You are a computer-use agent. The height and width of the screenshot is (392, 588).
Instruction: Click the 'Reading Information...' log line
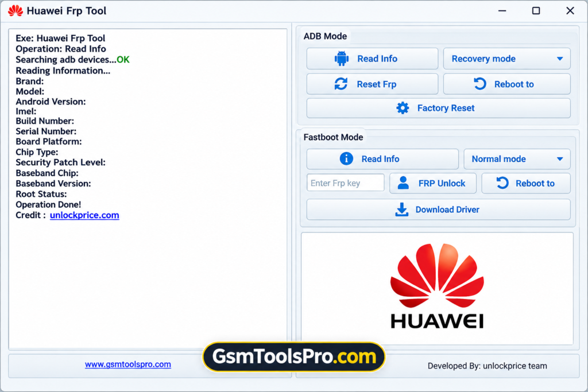pos(63,71)
